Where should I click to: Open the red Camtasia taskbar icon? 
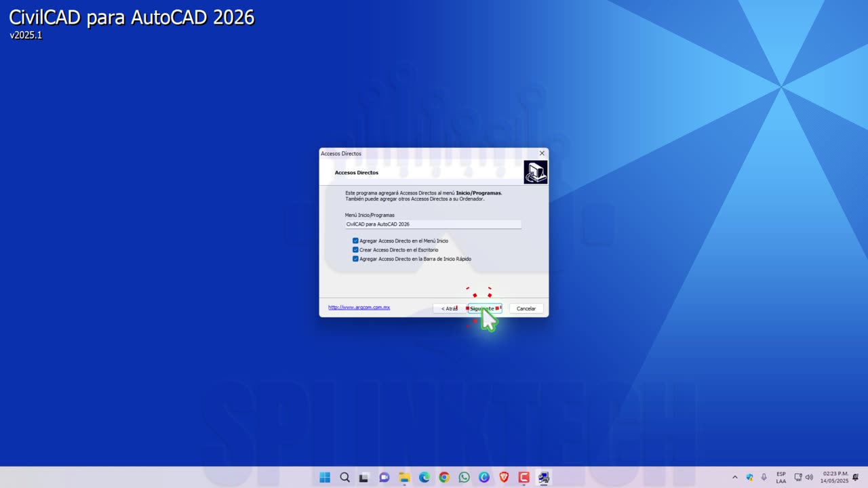[x=524, y=477]
